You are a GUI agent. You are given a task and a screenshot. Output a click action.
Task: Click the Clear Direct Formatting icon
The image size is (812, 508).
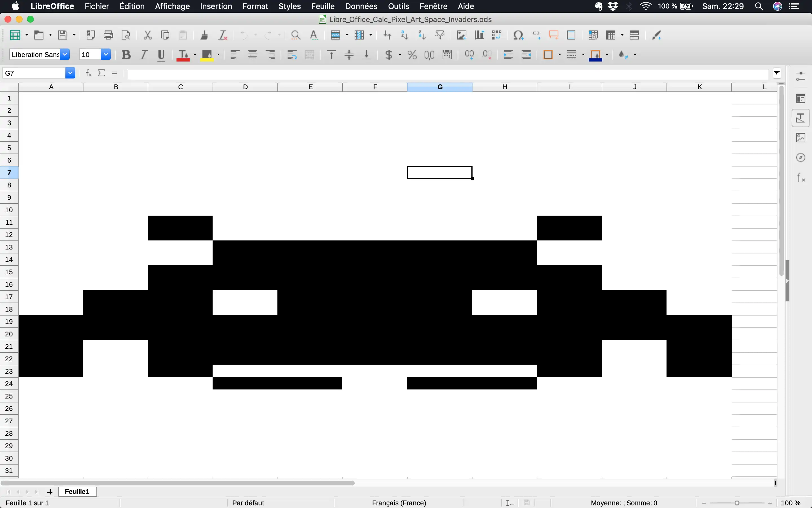click(223, 35)
